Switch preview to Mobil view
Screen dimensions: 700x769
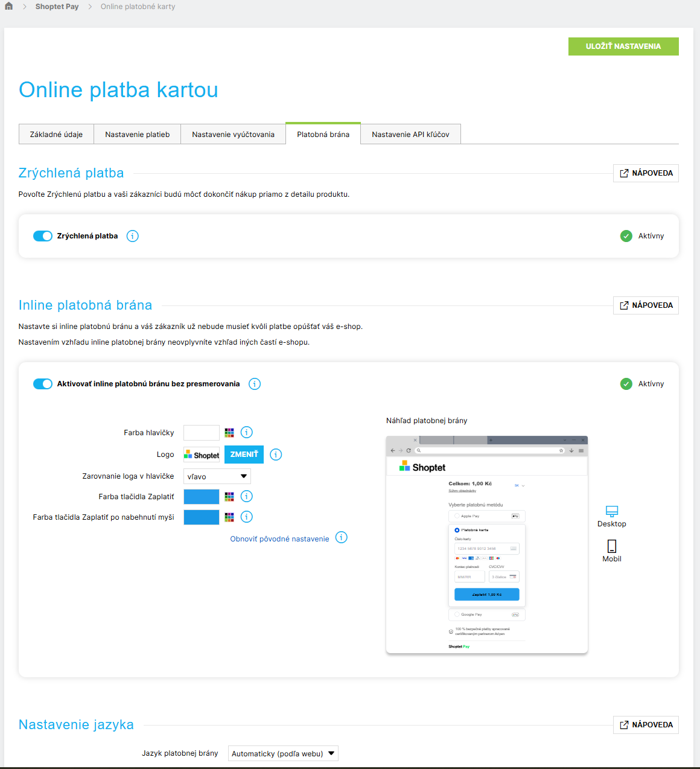pos(612,550)
